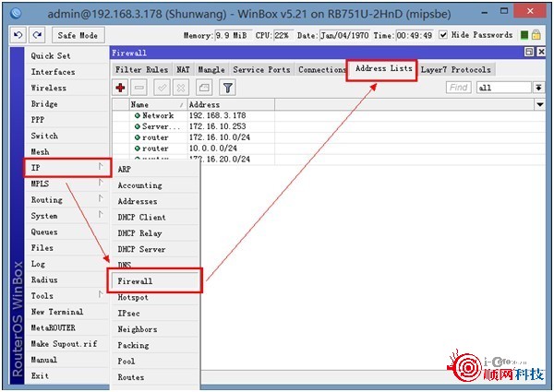Switch to the Service Ports tab
This screenshot has height=392, width=554.
[x=261, y=69]
